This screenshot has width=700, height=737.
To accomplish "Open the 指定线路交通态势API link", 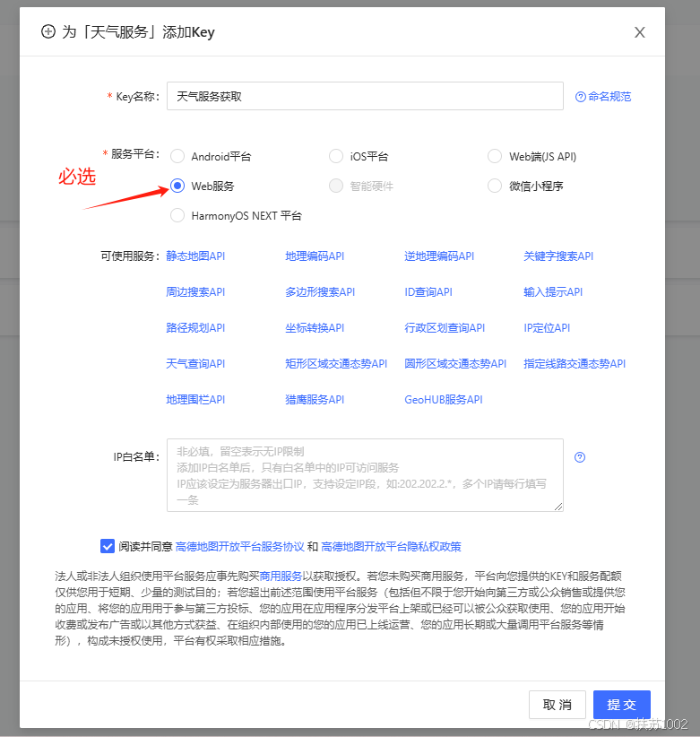I will pos(575,364).
